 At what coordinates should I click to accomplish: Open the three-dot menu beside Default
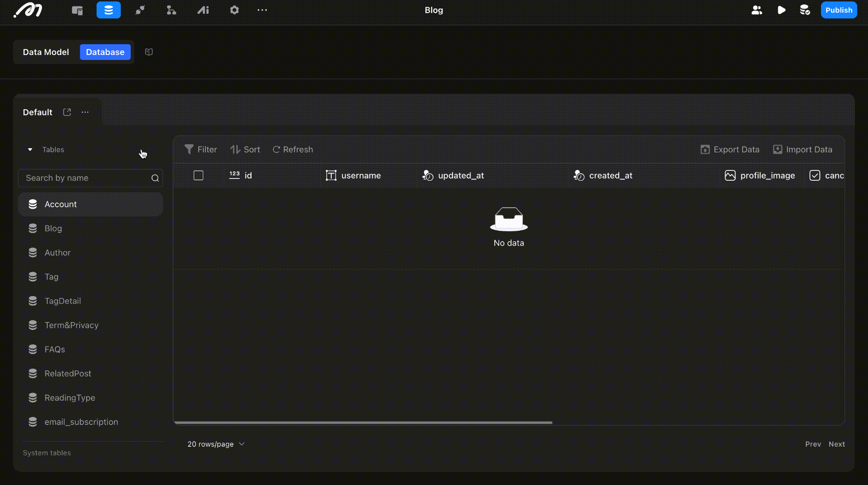point(85,112)
